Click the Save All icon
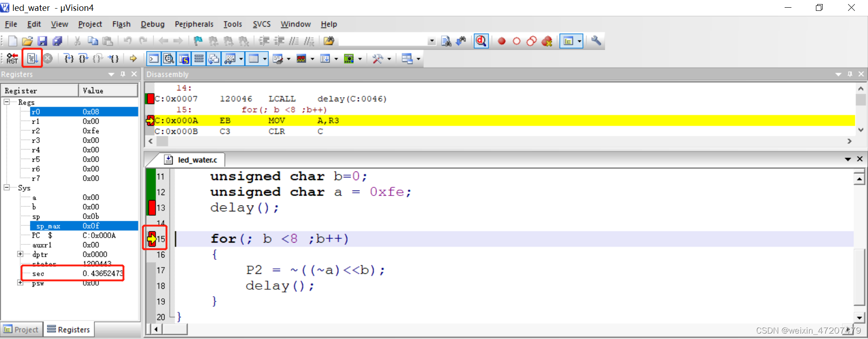 pos(57,41)
